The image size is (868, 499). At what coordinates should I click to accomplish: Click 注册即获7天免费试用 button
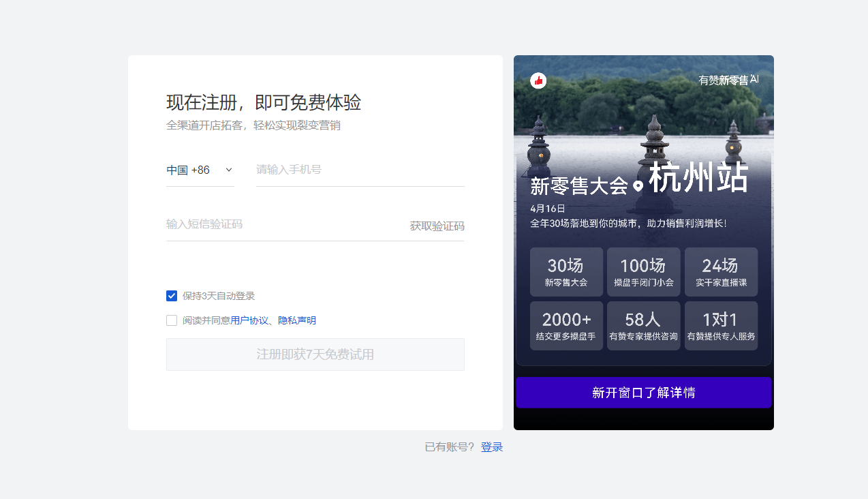click(315, 354)
